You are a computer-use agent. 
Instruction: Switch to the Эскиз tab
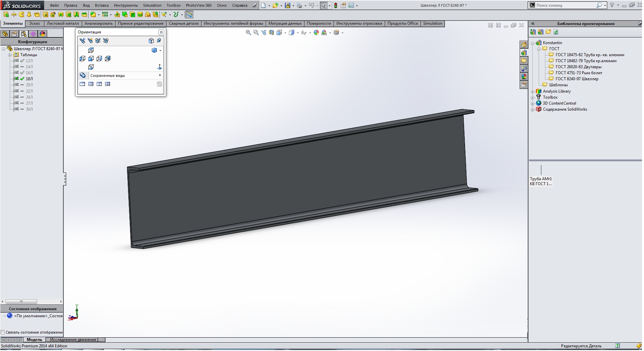coord(34,23)
